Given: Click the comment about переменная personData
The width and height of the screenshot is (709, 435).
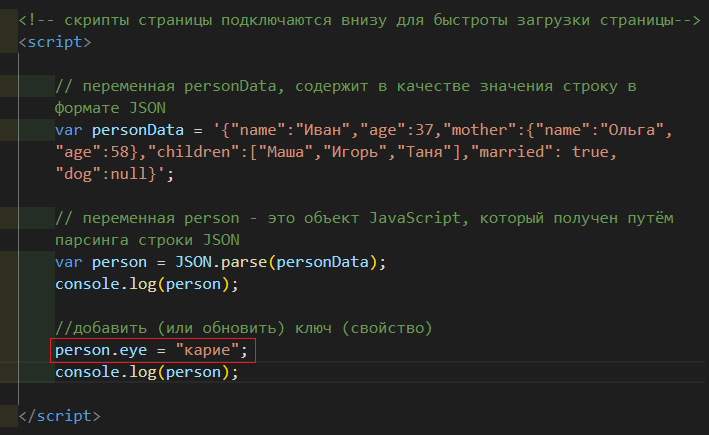Looking at the screenshot, I should click(345, 97).
